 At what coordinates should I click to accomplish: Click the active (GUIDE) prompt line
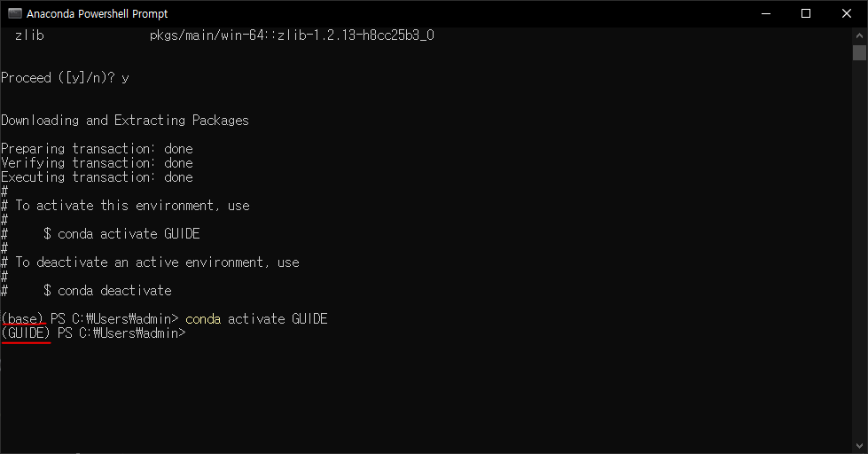[x=94, y=333]
